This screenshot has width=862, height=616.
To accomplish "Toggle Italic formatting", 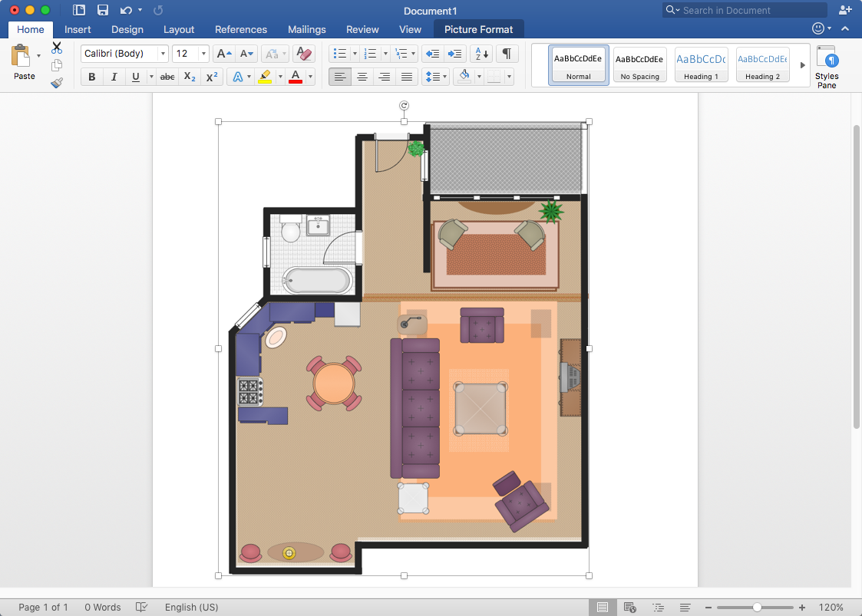I will pos(114,77).
